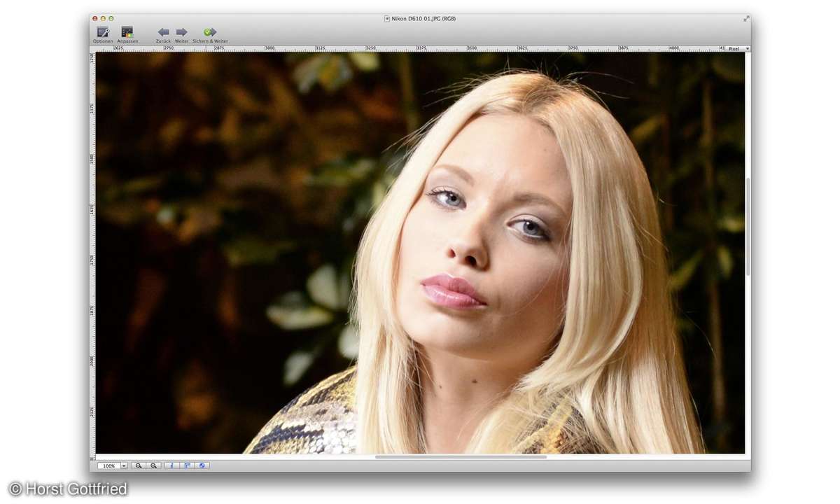The height and width of the screenshot is (504, 840).
Task: Zoom out using the minus magnifier
Action: coord(139,465)
